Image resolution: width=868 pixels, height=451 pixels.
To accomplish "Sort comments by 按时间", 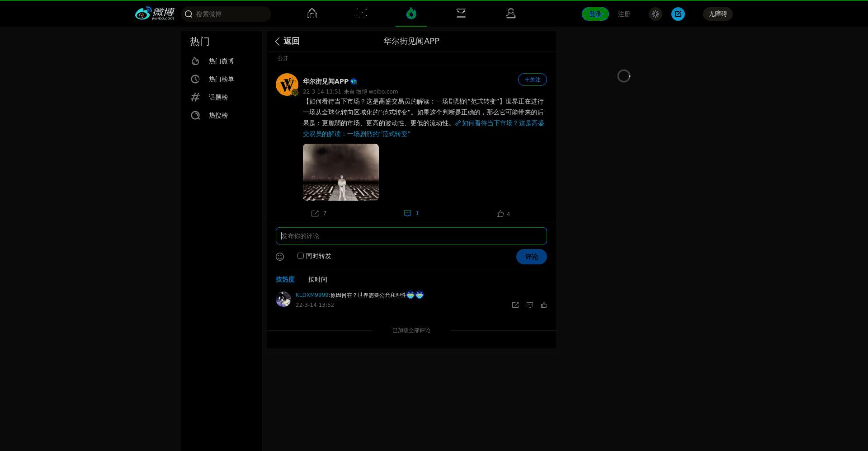I will click(x=318, y=279).
